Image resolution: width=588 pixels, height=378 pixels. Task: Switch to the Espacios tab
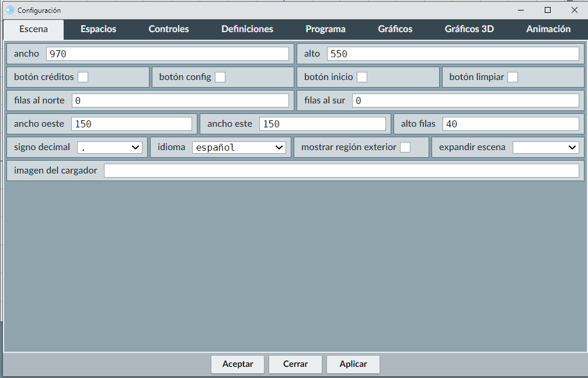pyautogui.click(x=98, y=29)
